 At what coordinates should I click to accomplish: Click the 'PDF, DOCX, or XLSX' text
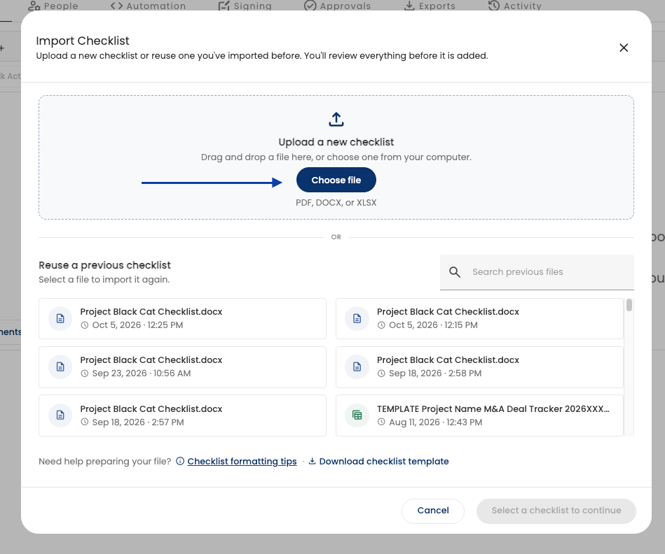pyautogui.click(x=336, y=203)
